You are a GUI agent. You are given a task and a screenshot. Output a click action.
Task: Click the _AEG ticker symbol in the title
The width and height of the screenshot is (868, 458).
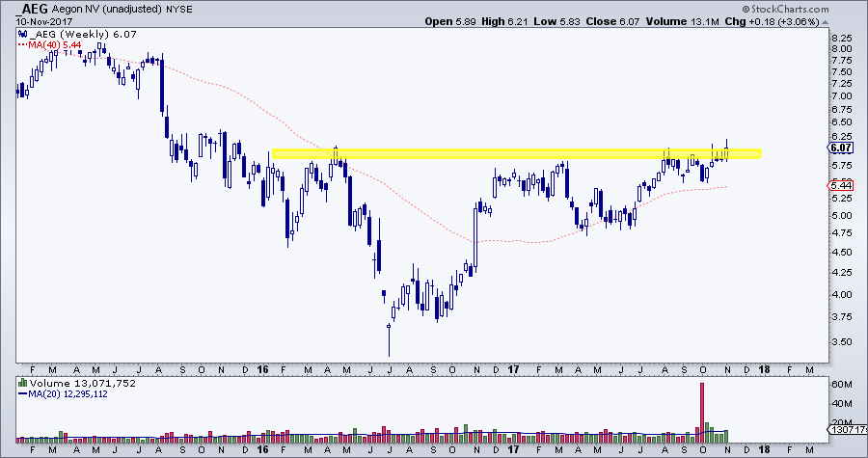(34, 9)
